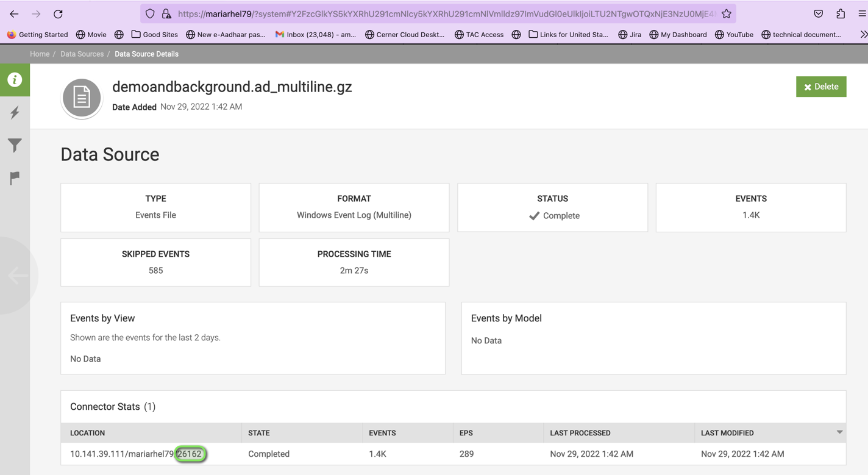Click the browser reload icon

pos(58,14)
